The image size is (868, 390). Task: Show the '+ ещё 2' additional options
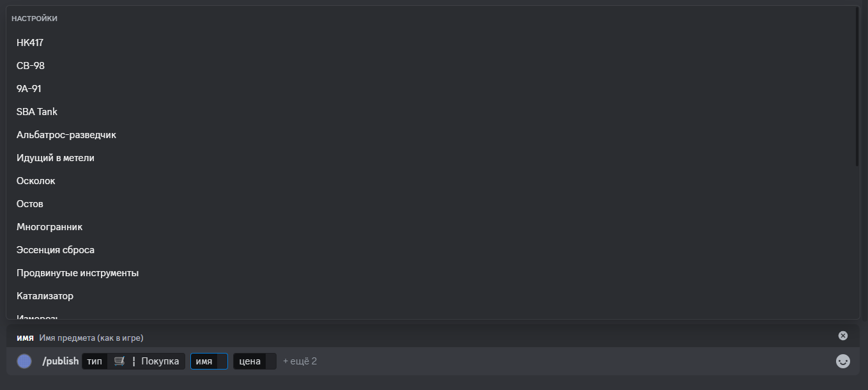point(300,361)
